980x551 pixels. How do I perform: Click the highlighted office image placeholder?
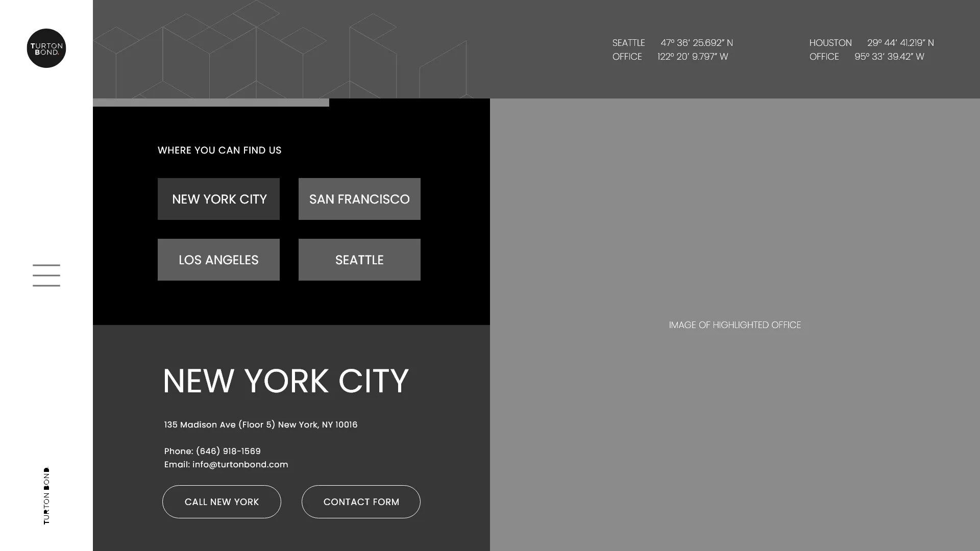(x=734, y=325)
